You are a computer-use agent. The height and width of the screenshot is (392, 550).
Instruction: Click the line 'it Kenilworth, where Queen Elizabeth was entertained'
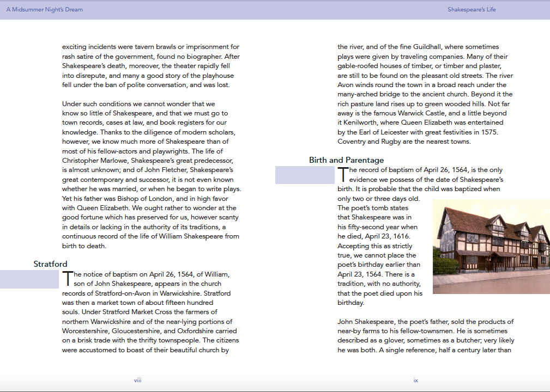coord(420,122)
